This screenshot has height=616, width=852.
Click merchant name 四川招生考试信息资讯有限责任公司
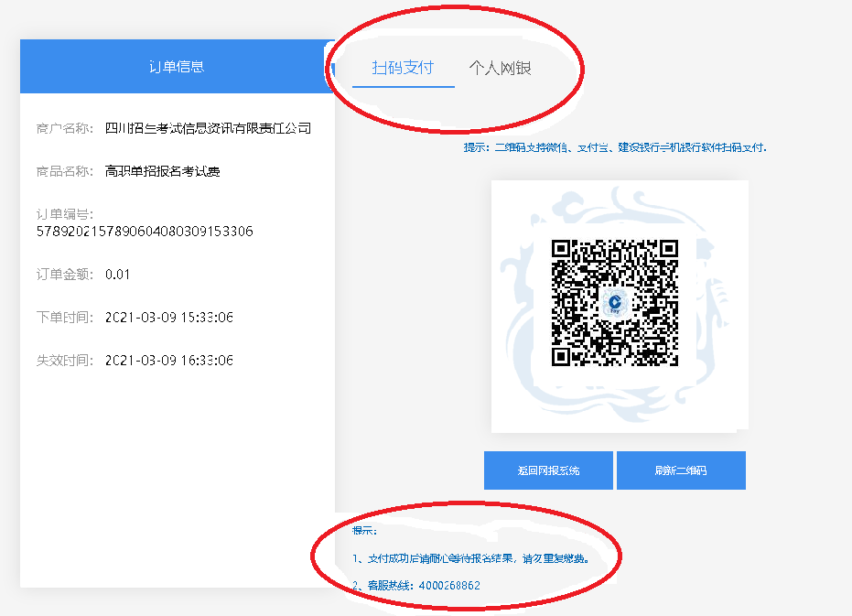(208, 128)
